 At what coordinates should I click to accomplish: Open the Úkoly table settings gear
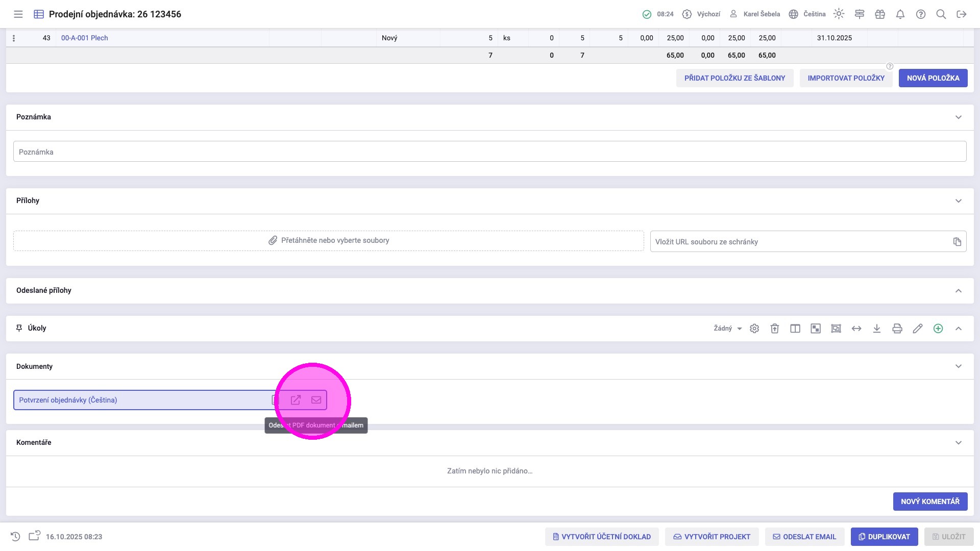pos(754,329)
